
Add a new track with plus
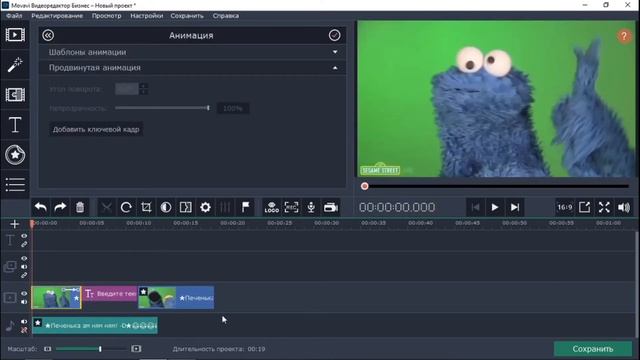(14, 224)
